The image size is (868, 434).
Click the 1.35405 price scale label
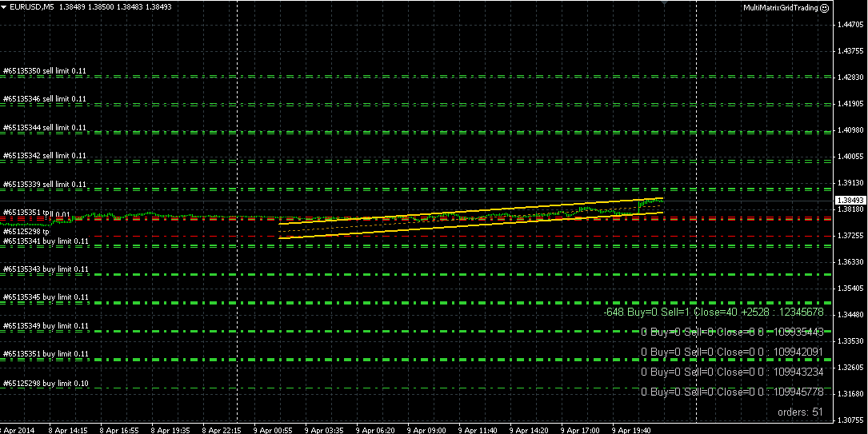pos(851,289)
